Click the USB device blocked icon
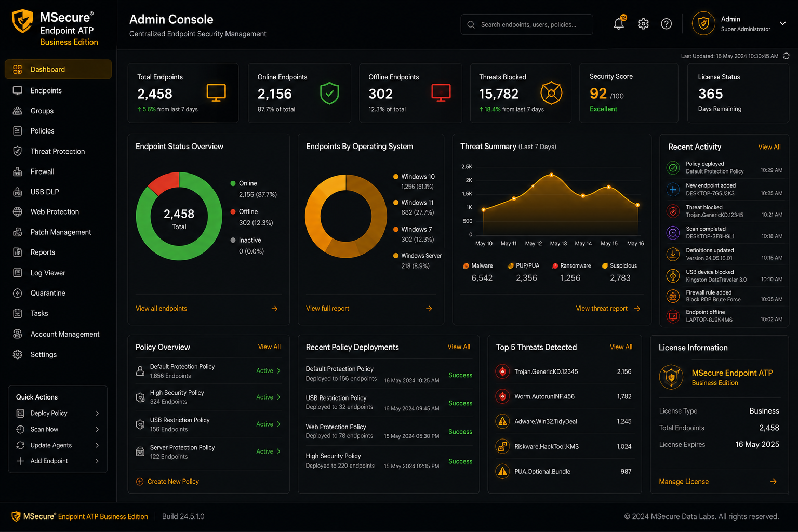Viewport: 798px width, 532px height. (x=673, y=275)
